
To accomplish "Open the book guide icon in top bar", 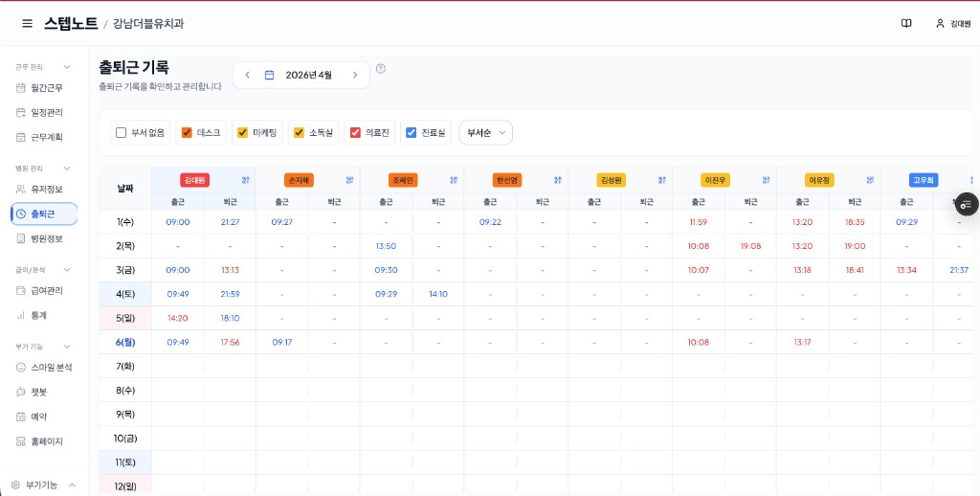I will pos(905,24).
